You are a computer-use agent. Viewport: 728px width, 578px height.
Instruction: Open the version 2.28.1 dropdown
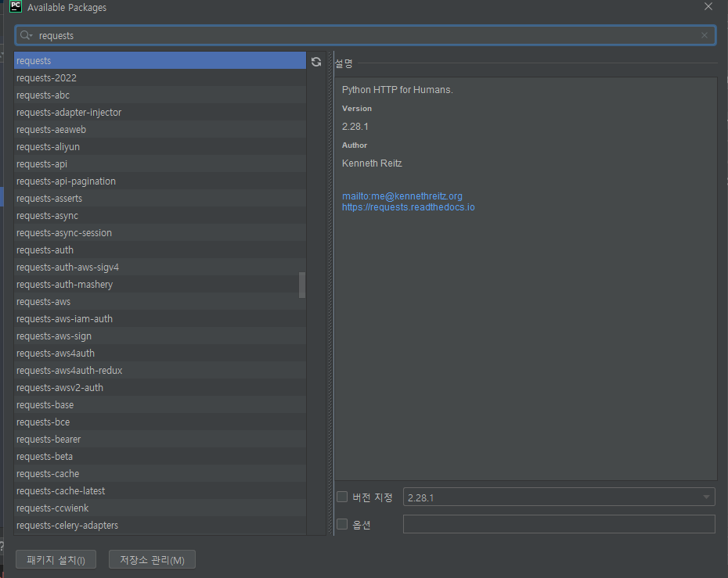point(559,497)
